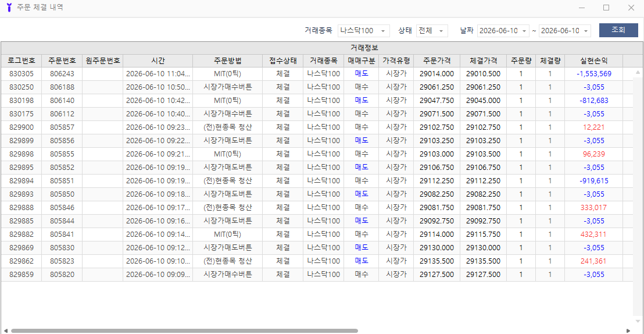644x334 pixels.
Task: Click order price 29127.500
Action: point(437,275)
